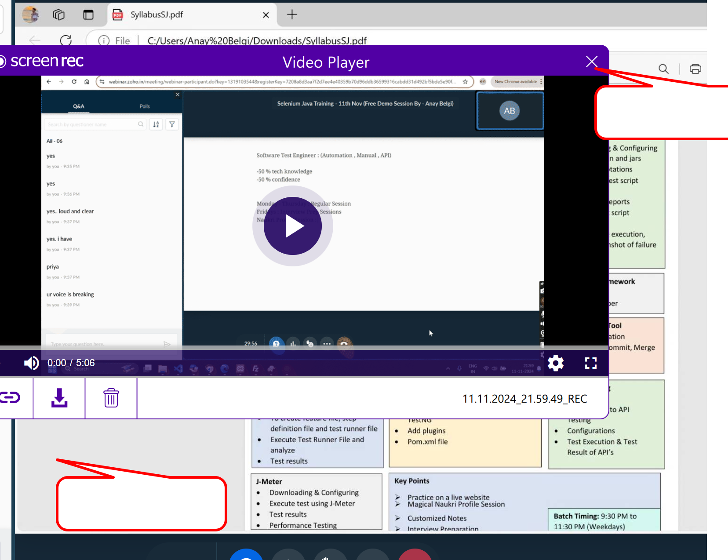Open the tab actions menu
This screenshot has width=728, height=560.
(88, 15)
